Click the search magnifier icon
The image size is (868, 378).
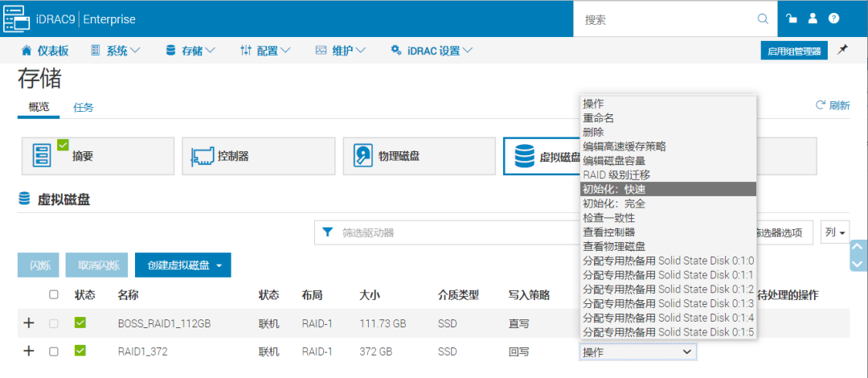tap(763, 18)
